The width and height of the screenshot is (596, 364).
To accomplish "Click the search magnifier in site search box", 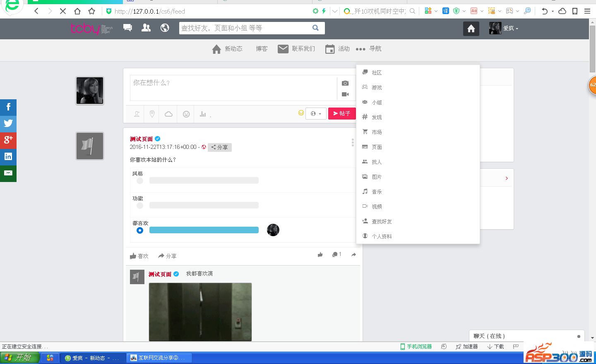I will click(x=315, y=28).
